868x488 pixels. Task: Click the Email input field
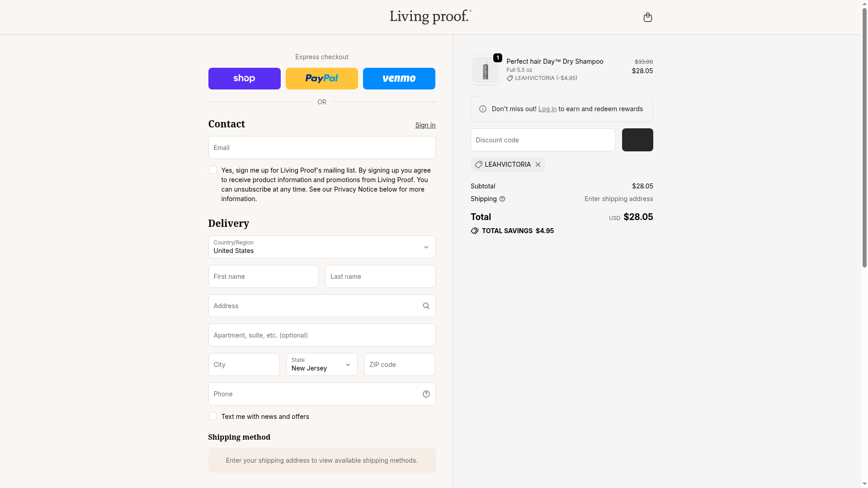(321, 148)
